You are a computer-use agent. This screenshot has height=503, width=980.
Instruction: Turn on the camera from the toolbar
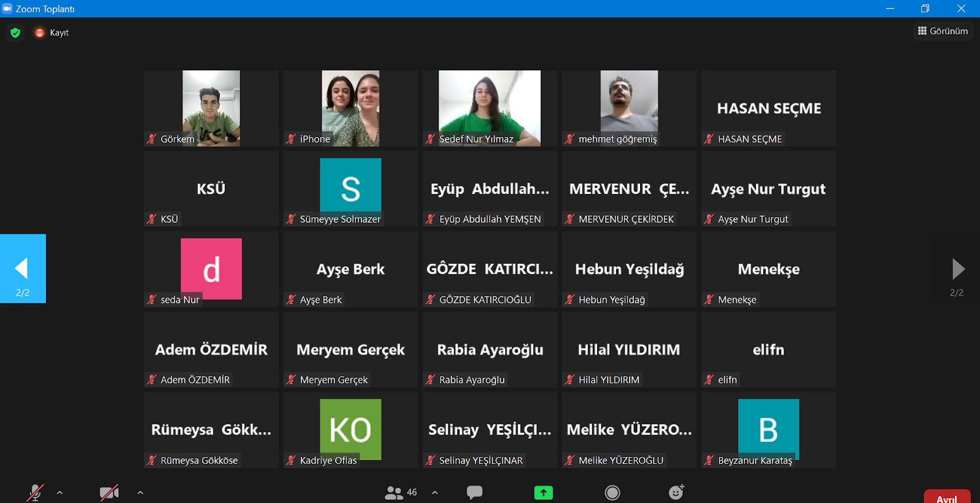pos(109,493)
